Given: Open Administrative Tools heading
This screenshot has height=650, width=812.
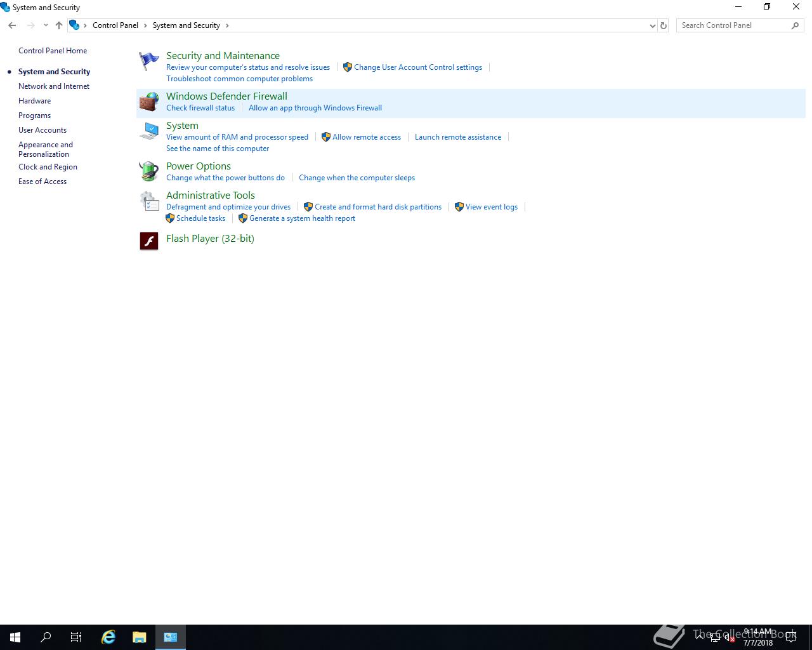Looking at the screenshot, I should pyautogui.click(x=211, y=196).
